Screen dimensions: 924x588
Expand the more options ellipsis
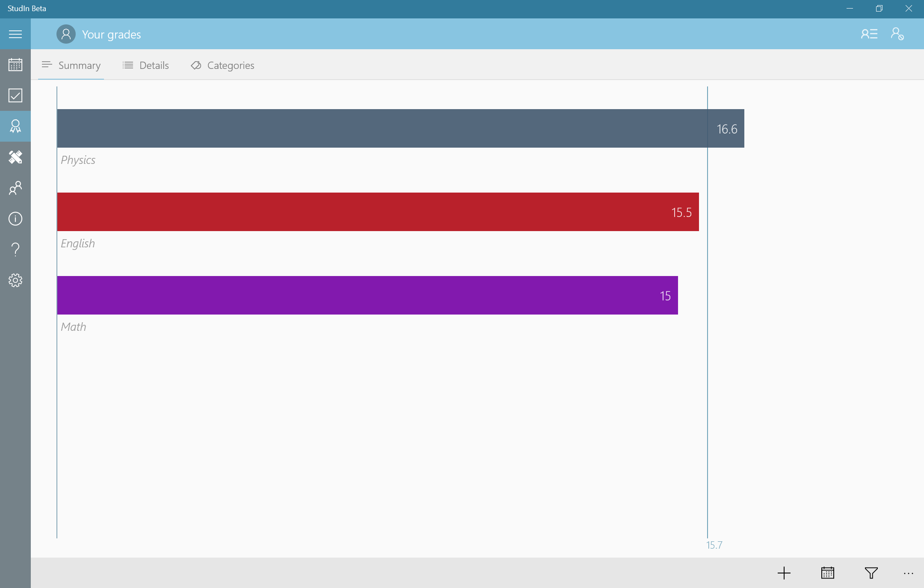908,573
